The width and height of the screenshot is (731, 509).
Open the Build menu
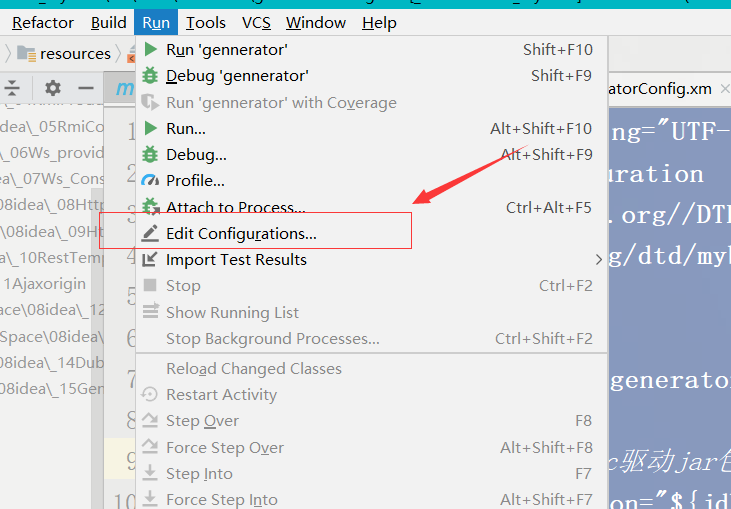click(x=109, y=22)
